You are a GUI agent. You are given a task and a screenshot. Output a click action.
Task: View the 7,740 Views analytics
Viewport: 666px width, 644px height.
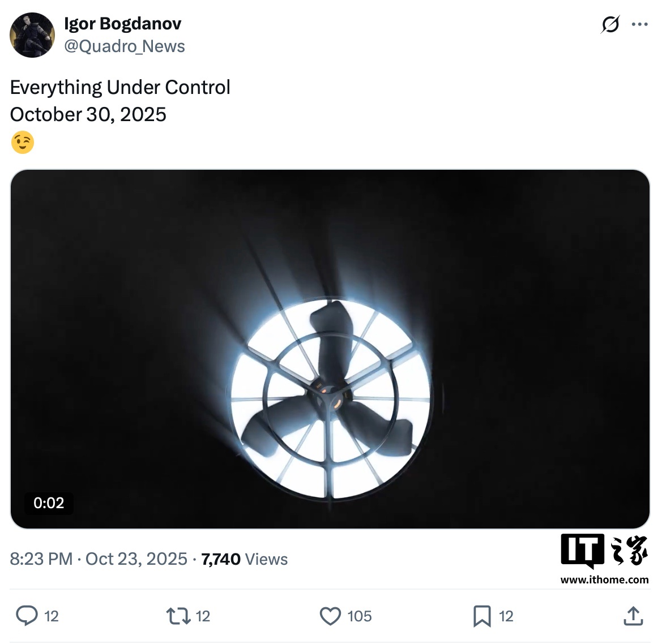coord(244,559)
